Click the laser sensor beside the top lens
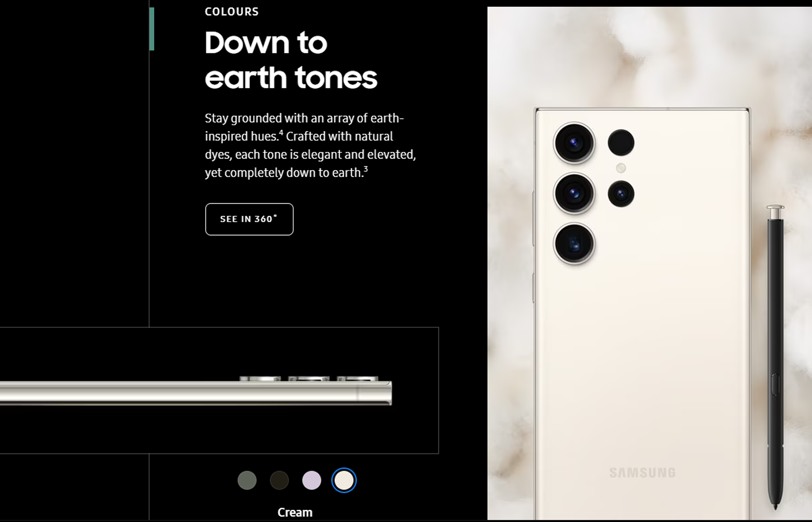 coord(621,143)
